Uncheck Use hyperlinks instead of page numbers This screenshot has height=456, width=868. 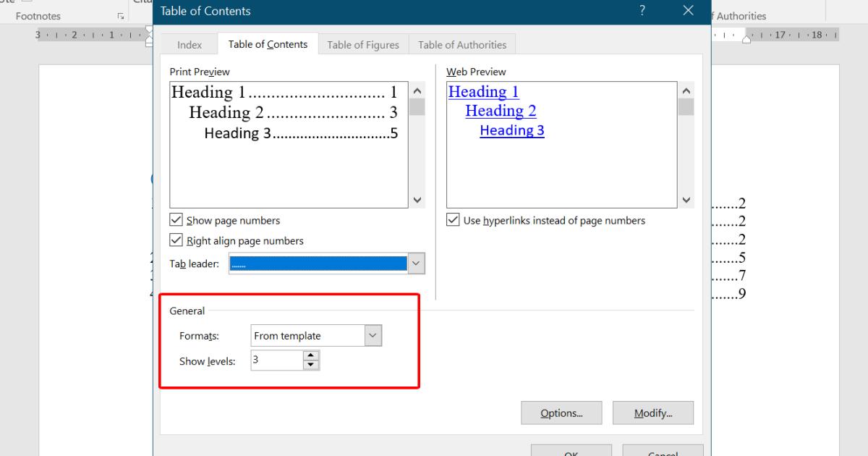[x=453, y=220]
